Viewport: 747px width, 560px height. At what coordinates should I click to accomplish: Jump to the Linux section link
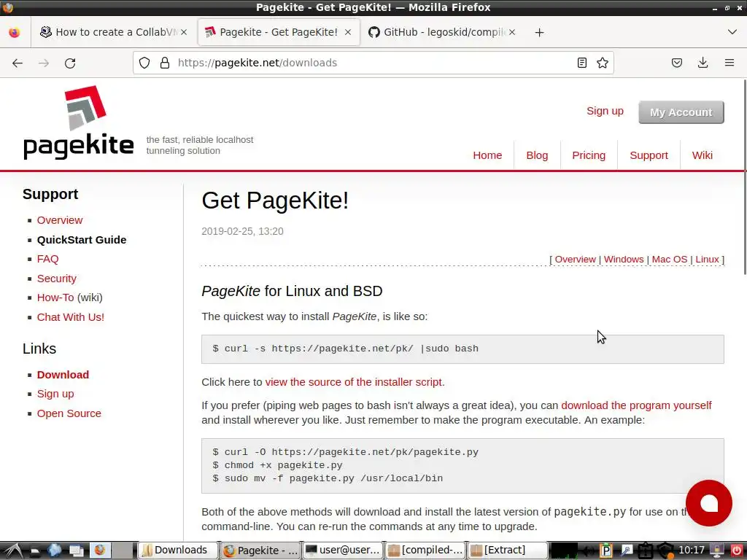707,260
